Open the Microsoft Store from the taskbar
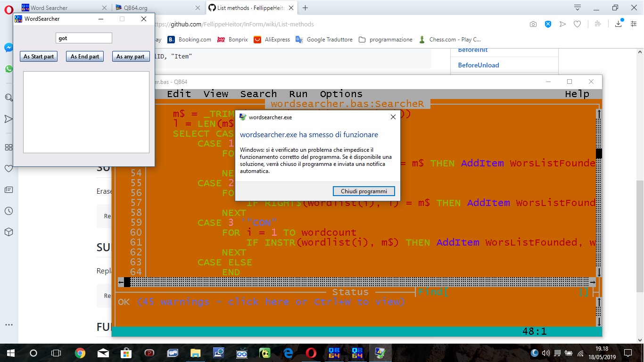Image resolution: width=644 pixels, height=362 pixels. click(x=126, y=353)
